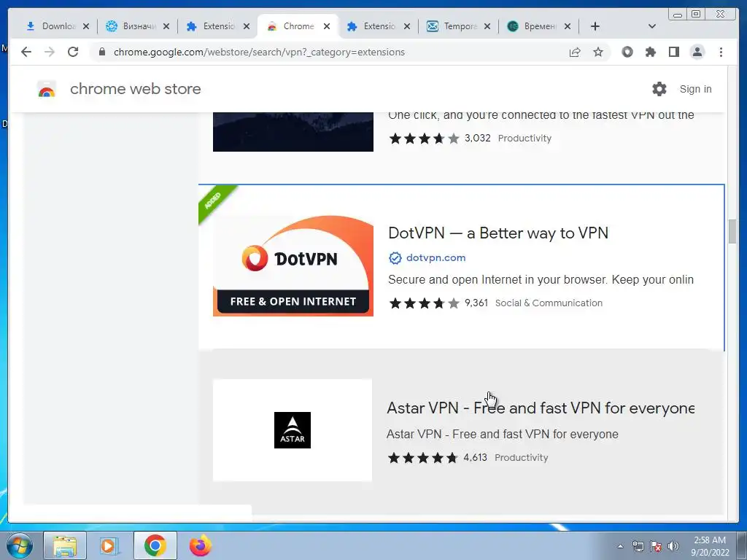Open Astar VPN extension title
747x560 pixels.
pyautogui.click(x=541, y=408)
